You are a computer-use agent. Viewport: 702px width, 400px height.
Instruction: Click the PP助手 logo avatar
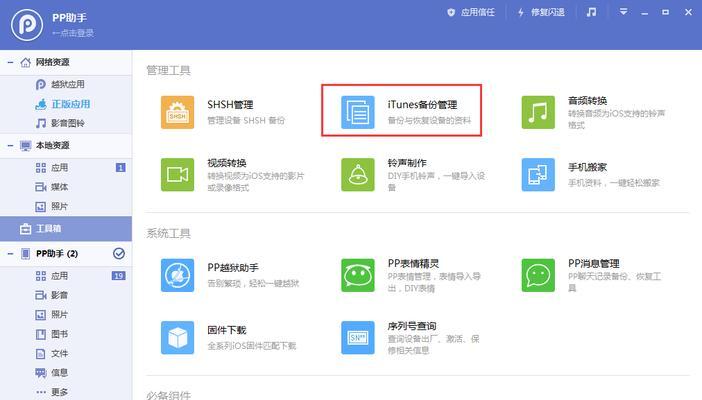(x=27, y=25)
